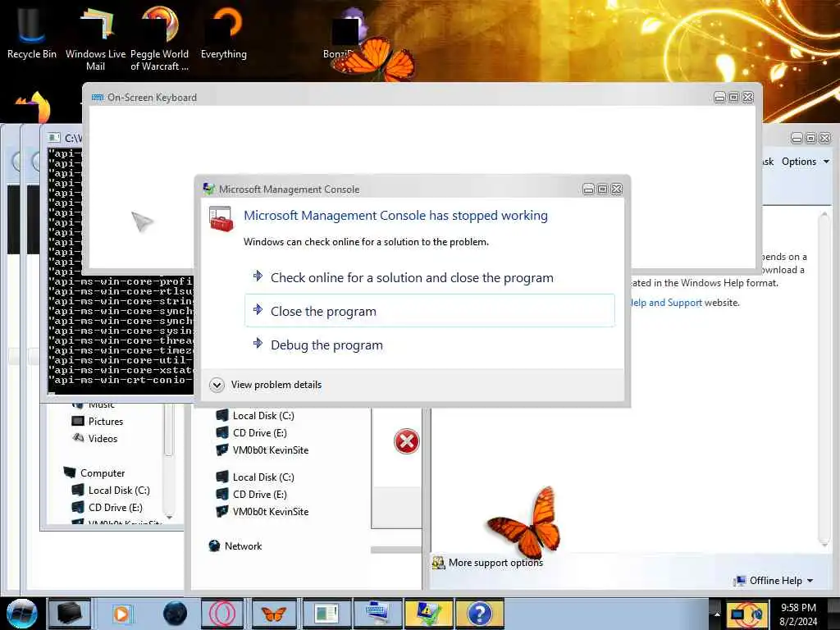840x630 pixels.
Task: Open Windows Media Player from taskbar
Action: pos(121,614)
